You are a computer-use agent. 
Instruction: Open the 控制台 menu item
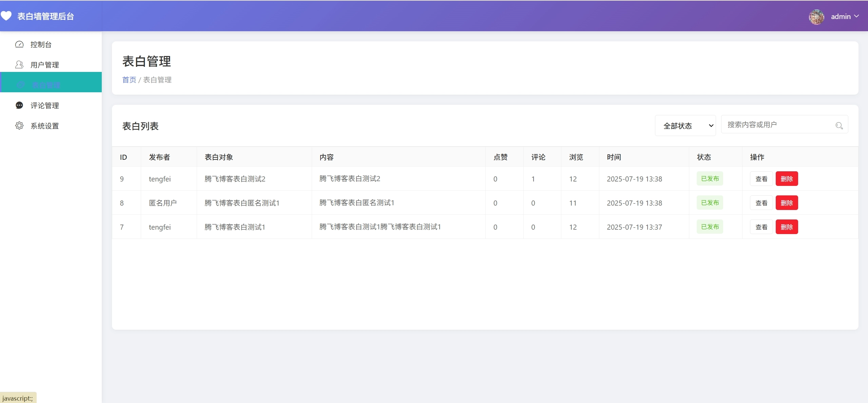(x=51, y=44)
